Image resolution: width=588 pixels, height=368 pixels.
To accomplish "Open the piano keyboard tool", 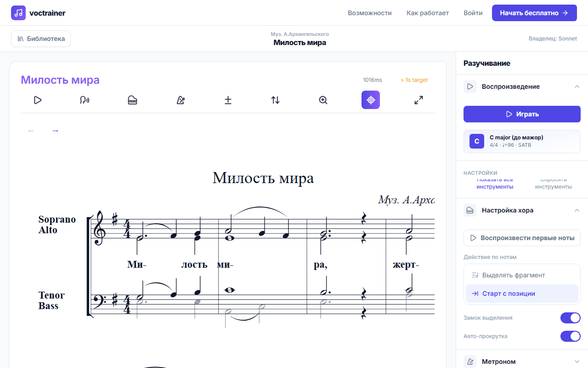I will 132,100.
